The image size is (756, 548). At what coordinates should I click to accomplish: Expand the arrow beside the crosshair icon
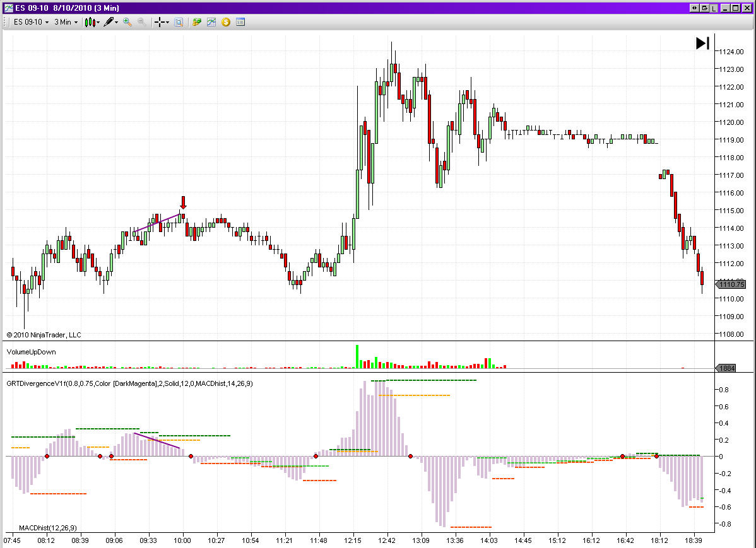coord(167,23)
